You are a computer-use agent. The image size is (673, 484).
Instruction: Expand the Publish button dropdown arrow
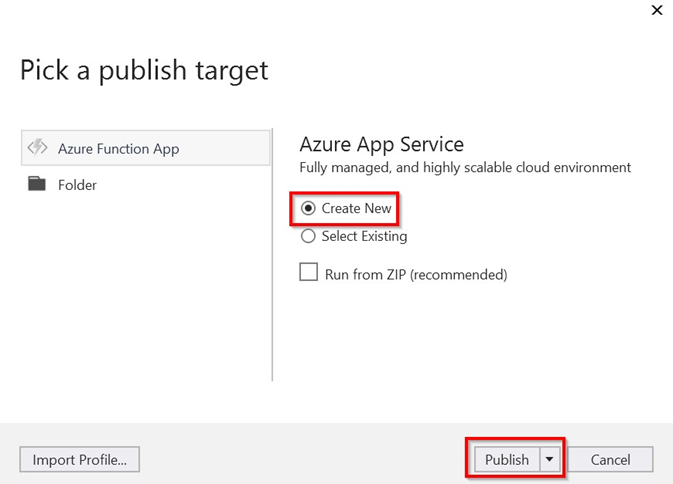[549, 459]
